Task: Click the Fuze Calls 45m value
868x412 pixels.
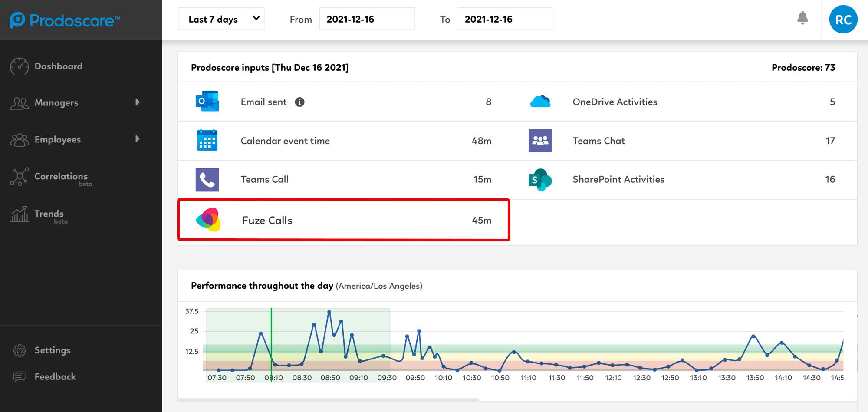Action: pos(481,220)
